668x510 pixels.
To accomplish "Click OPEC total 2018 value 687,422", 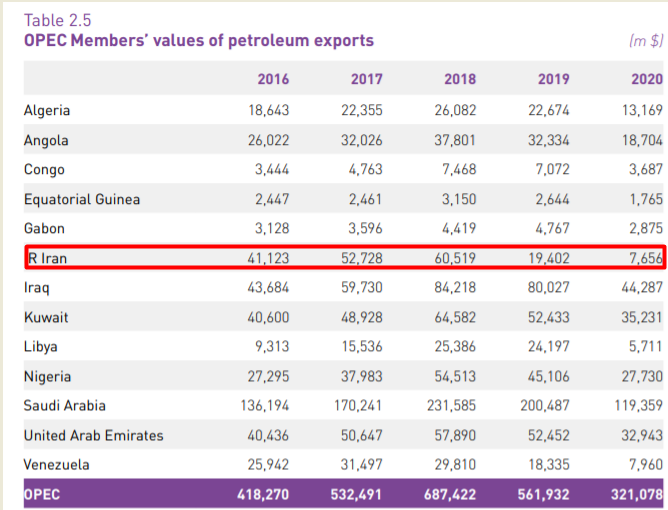I will pos(450,494).
